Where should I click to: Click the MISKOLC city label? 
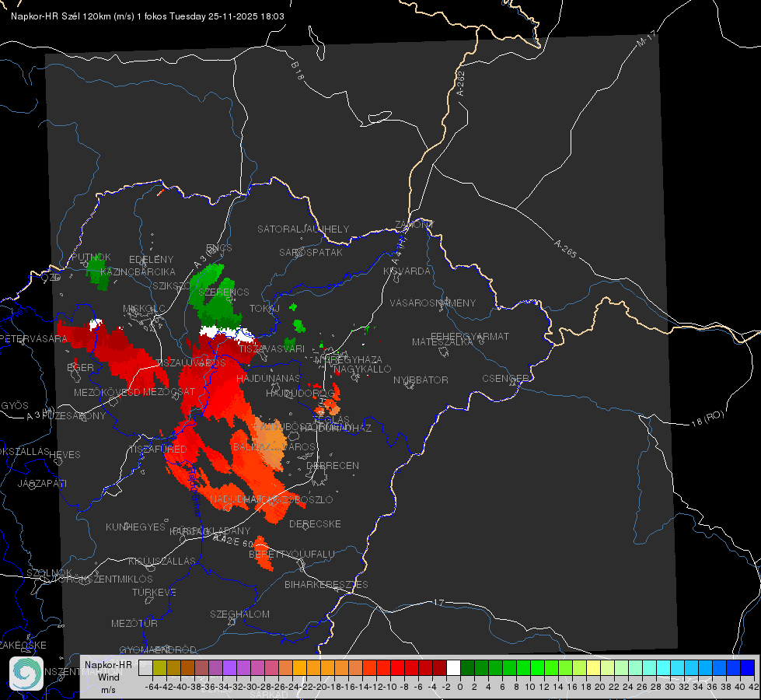[144, 309]
